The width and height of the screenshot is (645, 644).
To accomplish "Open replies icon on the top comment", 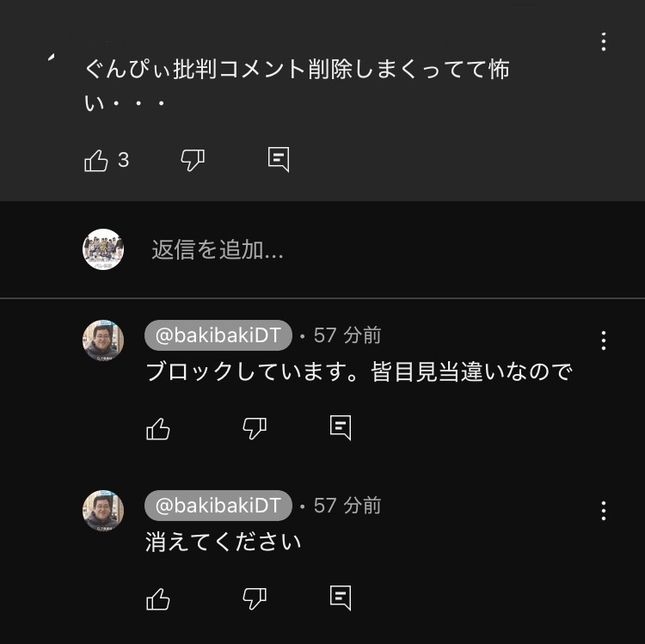I will (x=279, y=160).
